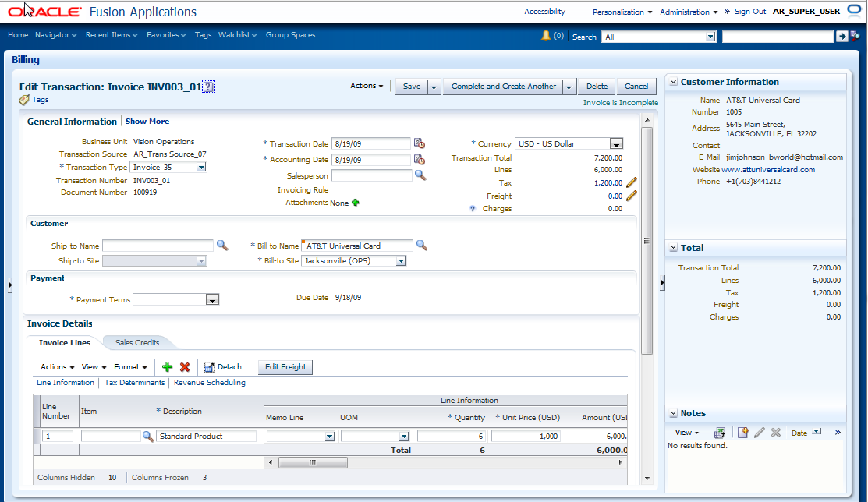Viewport: 868px width, 502px height.
Task: Open the Navigator menu
Action: click(x=55, y=35)
